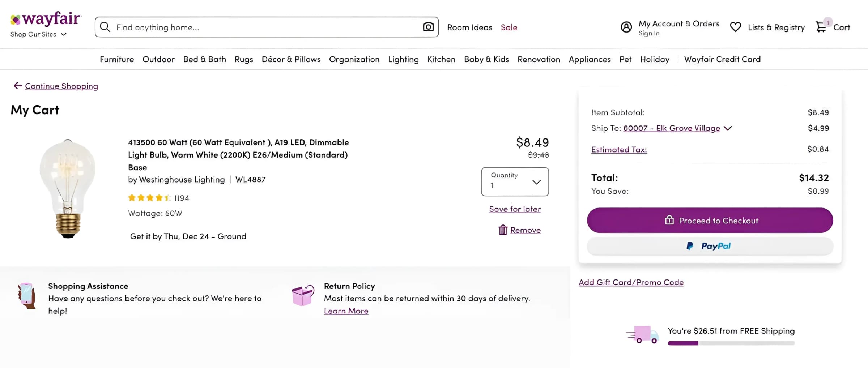Open the Quantity dropdown
Screen dimensions: 868x368
[515, 182]
